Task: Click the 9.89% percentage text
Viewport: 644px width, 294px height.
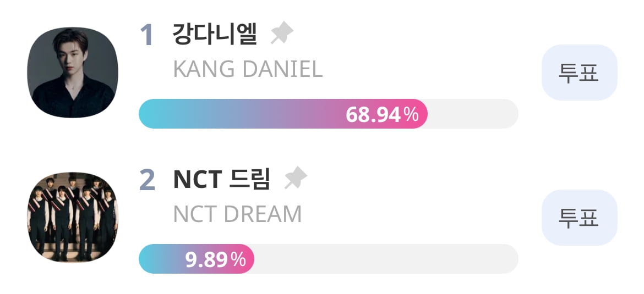Action: (x=216, y=259)
